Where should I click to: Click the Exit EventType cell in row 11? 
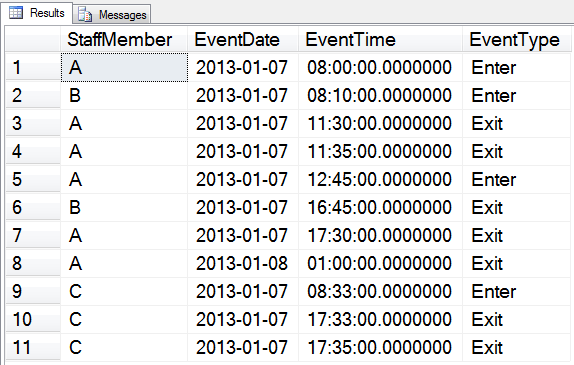point(518,347)
